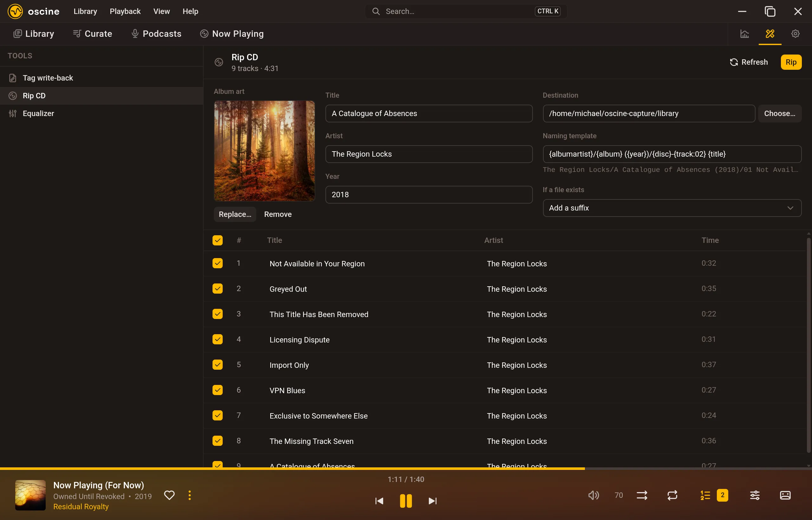The image size is (812, 520).
Task: Click the album art forest thumbnail
Action: (265, 151)
